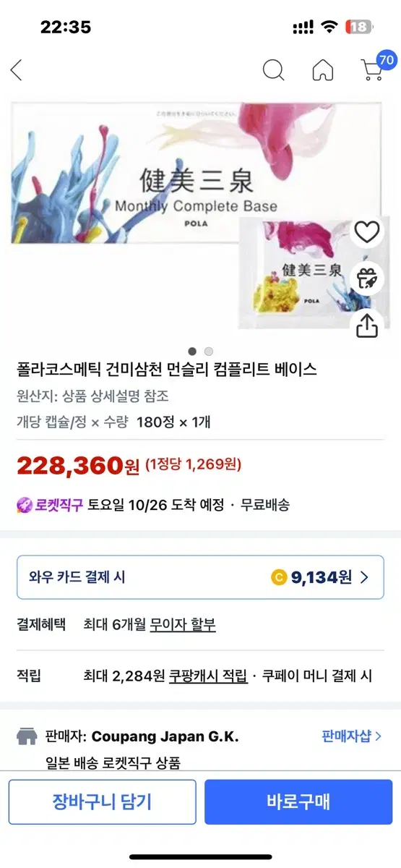Tap the 로켓직구 badge icon
The width and height of the screenshot is (401, 868).
(25, 505)
